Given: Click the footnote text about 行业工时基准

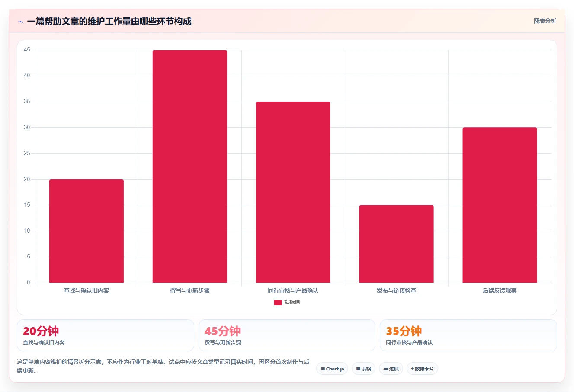Looking at the screenshot, I should click(x=163, y=366).
